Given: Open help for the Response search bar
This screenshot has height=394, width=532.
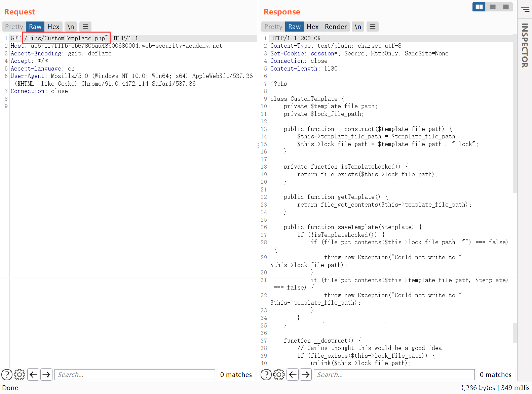Looking at the screenshot, I should pyautogui.click(x=266, y=374).
